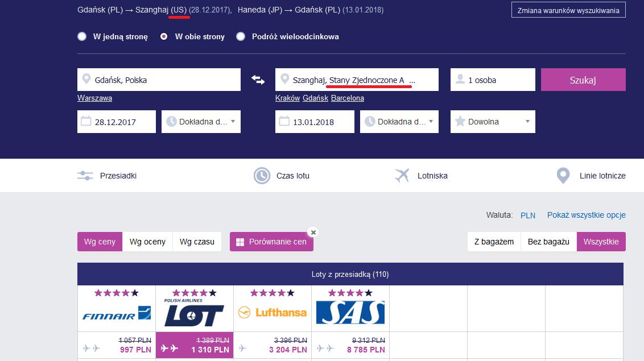Click the Finnair airline logo
Screen dimensions: 644x361
click(117, 313)
